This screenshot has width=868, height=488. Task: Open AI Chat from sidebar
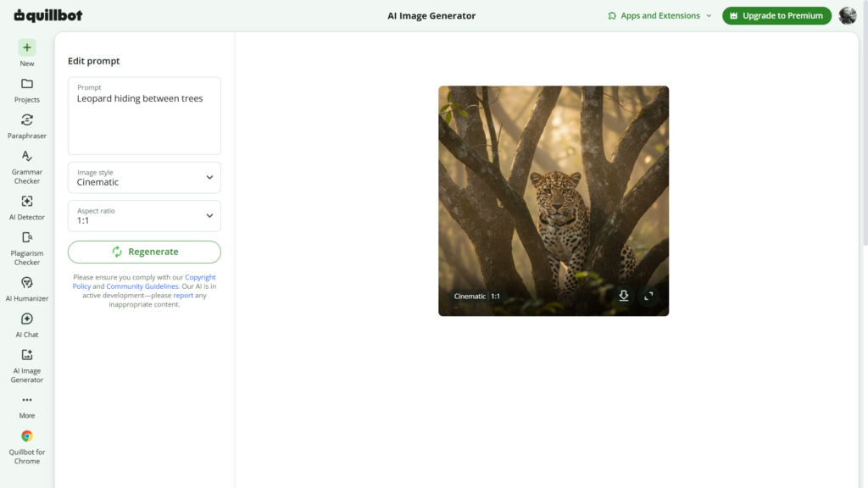(26, 325)
